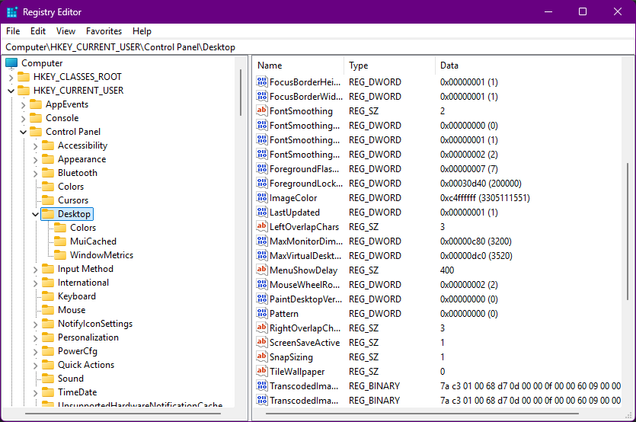Click the Pattern DWORD value icon
The width and height of the screenshot is (636, 422).
coord(262,313)
